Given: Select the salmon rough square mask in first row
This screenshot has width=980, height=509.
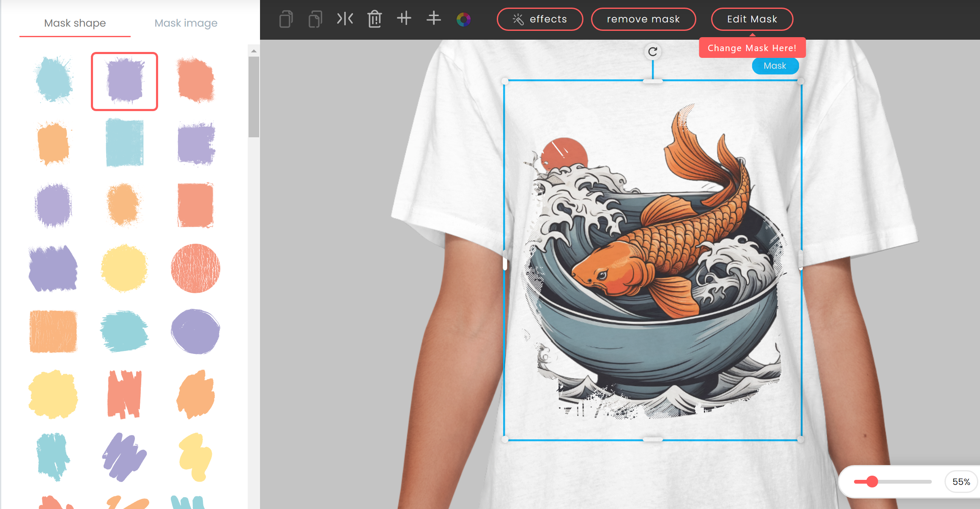Looking at the screenshot, I should coord(196,80).
